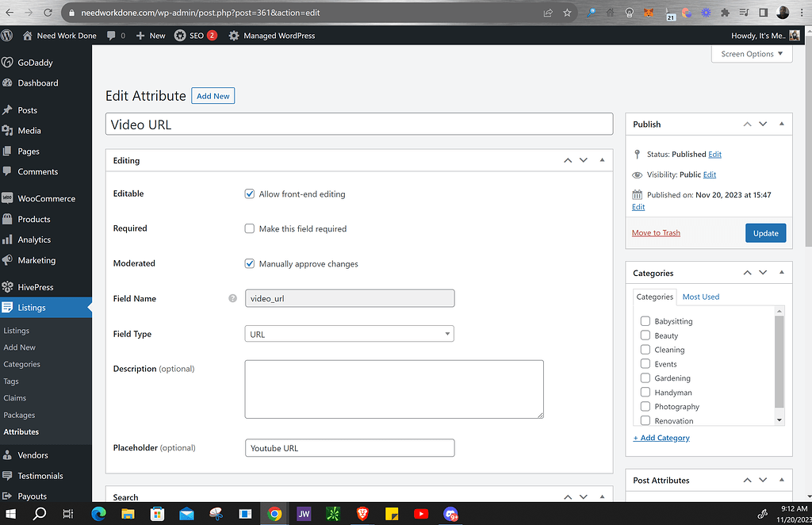Screen dimensions: 812x525
Task: Click the Move to Trash link
Action: 656,232
